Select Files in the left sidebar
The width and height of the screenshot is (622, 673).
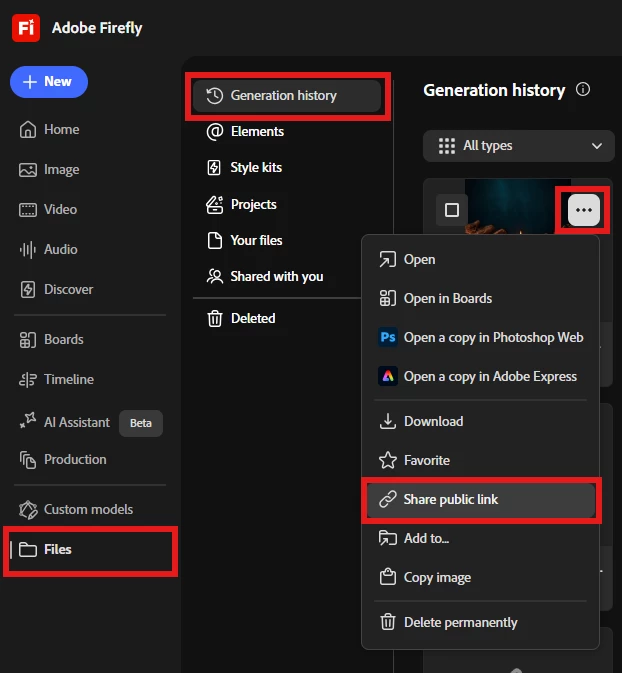coord(90,550)
